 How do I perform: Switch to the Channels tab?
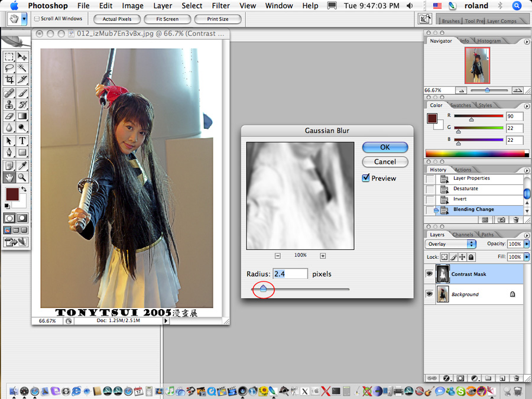click(x=462, y=235)
